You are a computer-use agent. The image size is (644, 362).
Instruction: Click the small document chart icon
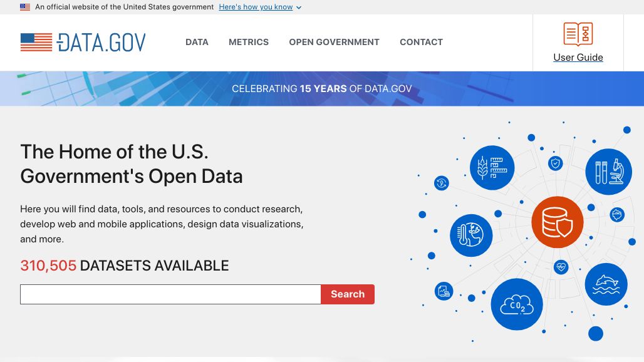(x=444, y=291)
